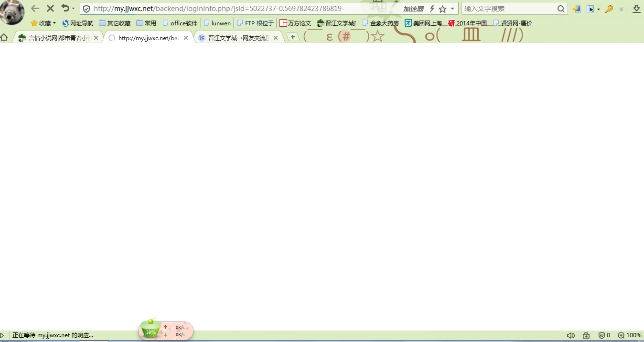Expand more extensions with the chevron
Screen dimensions: 644x342
tap(621, 9)
